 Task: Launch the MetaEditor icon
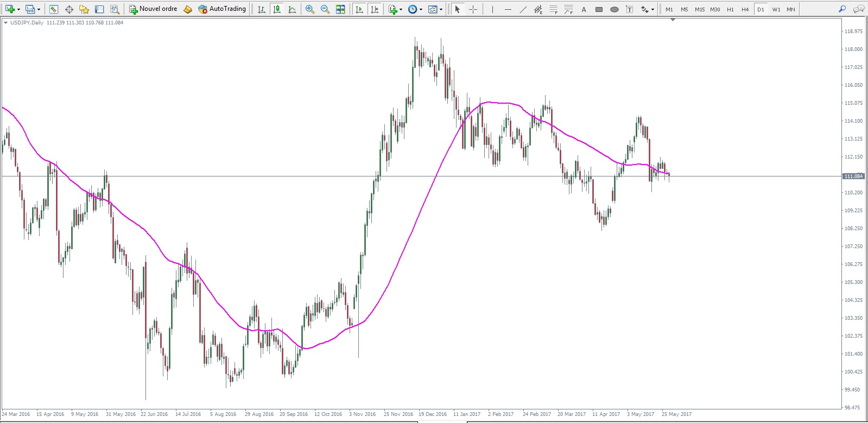(188, 9)
